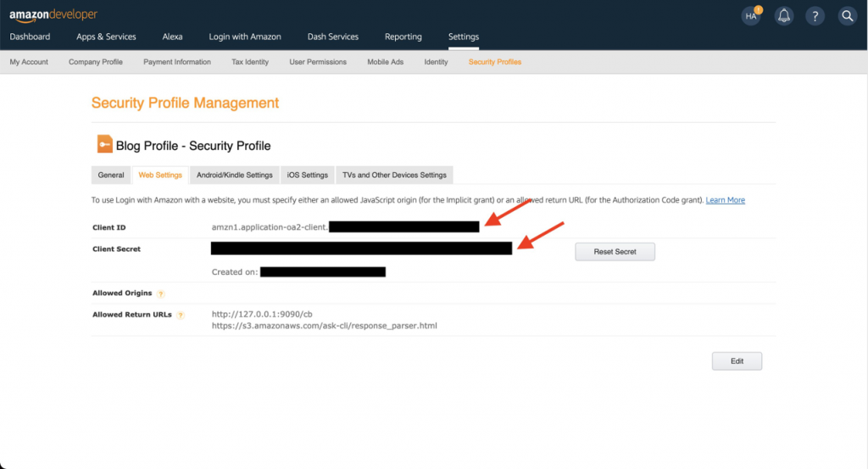Click the Allowed Return URLs label

click(131, 315)
